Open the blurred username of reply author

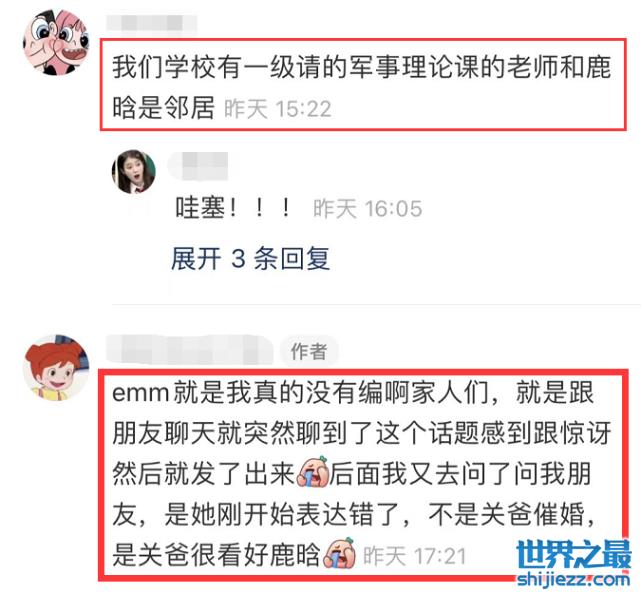[198, 166]
